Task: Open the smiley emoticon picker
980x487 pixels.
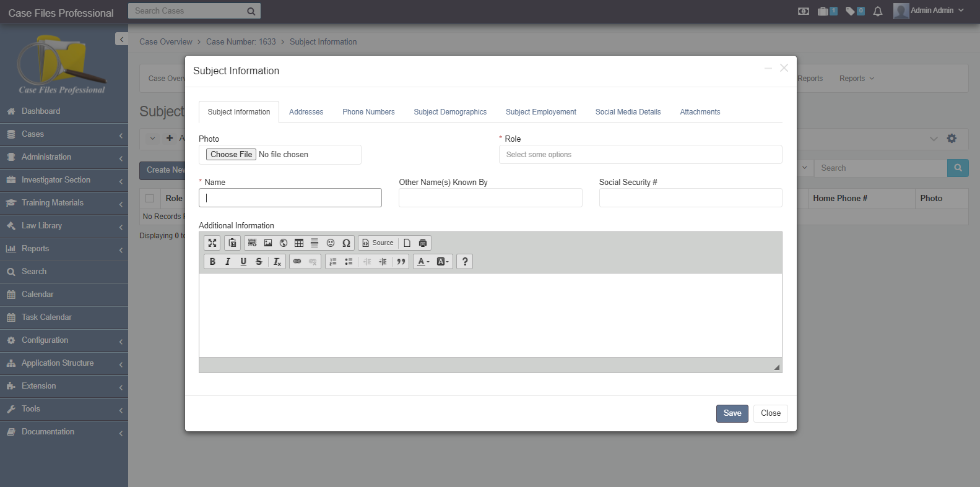Action: [x=331, y=243]
